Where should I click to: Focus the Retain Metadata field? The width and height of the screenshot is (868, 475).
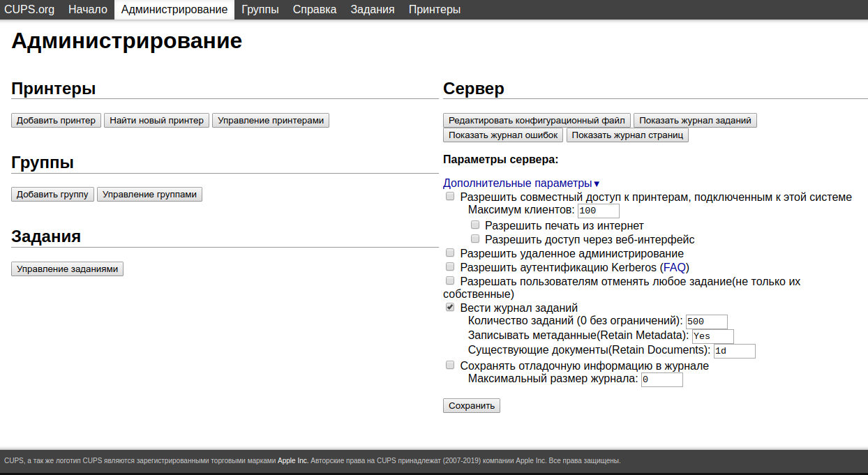713,336
